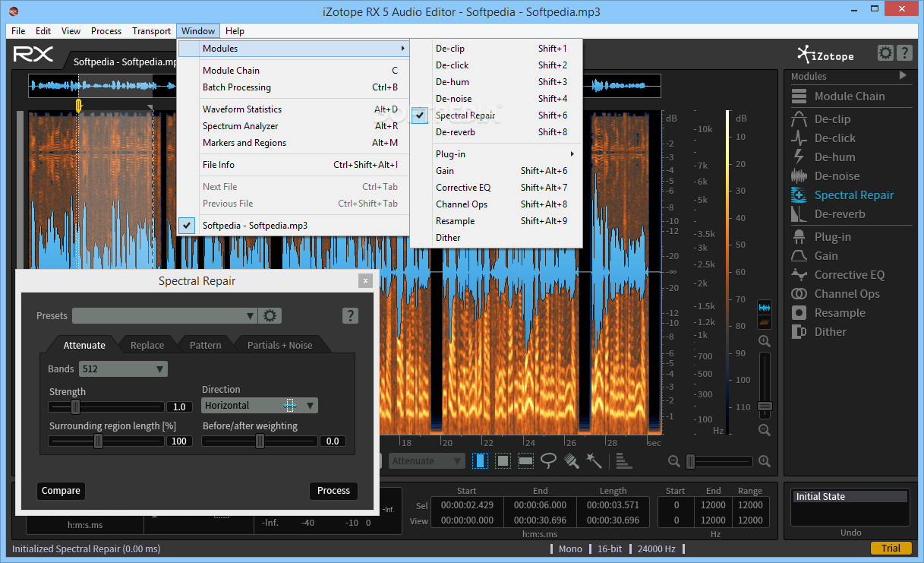Select the time-frequency selection tool
This screenshot has width=924, height=563.
[503, 460]
